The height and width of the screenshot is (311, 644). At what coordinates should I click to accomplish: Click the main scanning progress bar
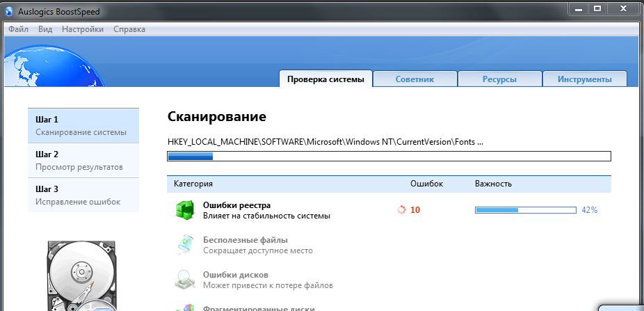pos(389,156)
